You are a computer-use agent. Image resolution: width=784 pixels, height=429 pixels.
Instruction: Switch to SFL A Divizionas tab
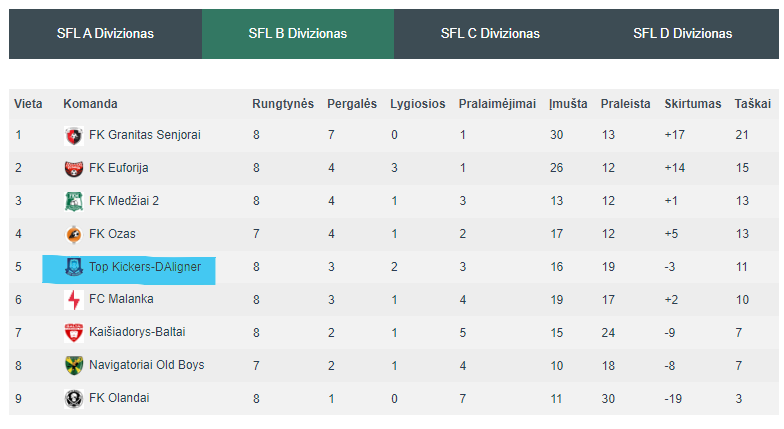pos(106,34)
